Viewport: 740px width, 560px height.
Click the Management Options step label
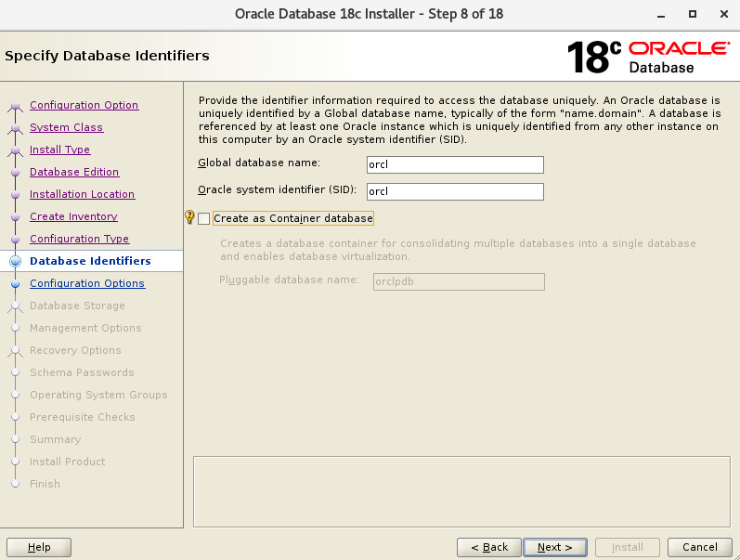pyautogui.click(x=85, y=328)
